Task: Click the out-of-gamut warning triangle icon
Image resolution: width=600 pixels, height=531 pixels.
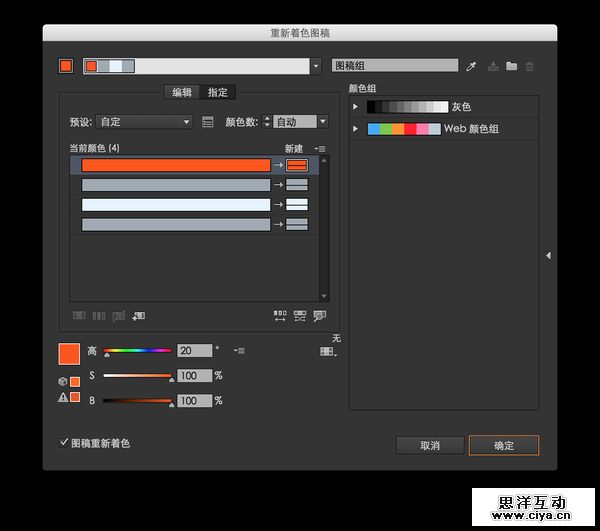Action: 63,397
